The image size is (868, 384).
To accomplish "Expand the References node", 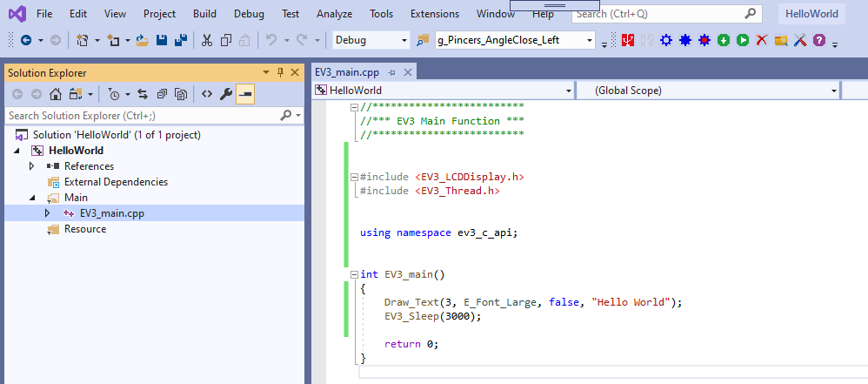I will click(31, 166).
